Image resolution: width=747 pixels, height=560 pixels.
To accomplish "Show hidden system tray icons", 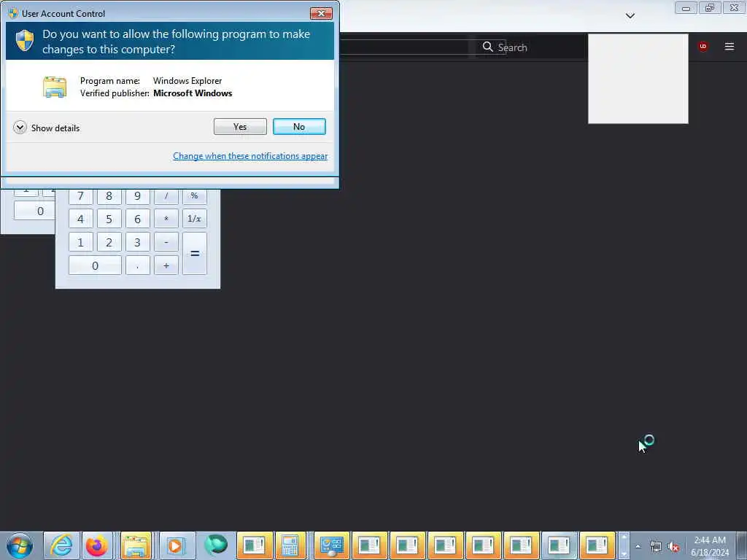I will (x=638, y=546).
